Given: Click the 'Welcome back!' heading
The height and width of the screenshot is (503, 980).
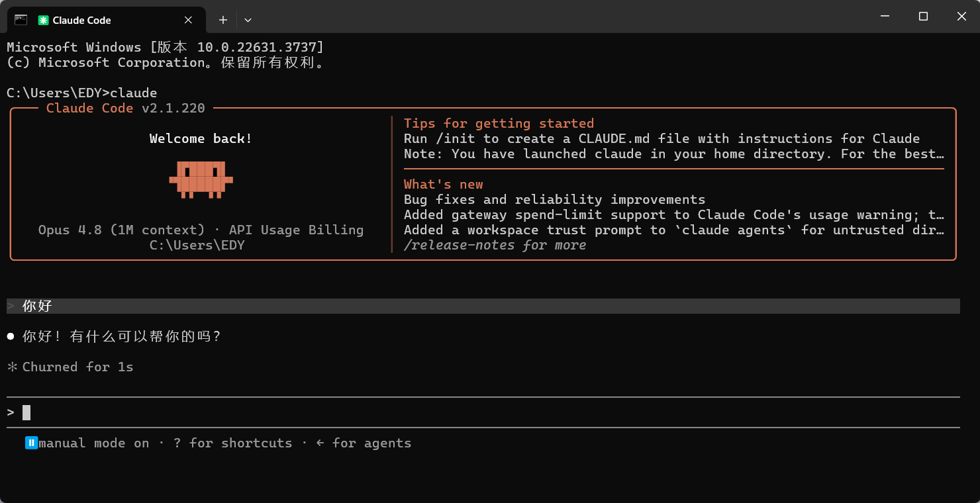Looking at the screenshot, I should 201,138.
